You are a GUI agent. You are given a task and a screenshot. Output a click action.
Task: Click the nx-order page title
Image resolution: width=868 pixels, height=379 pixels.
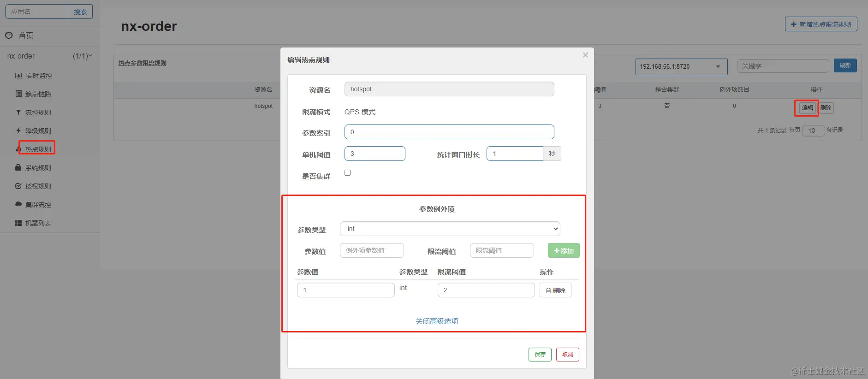coord(149,26)
